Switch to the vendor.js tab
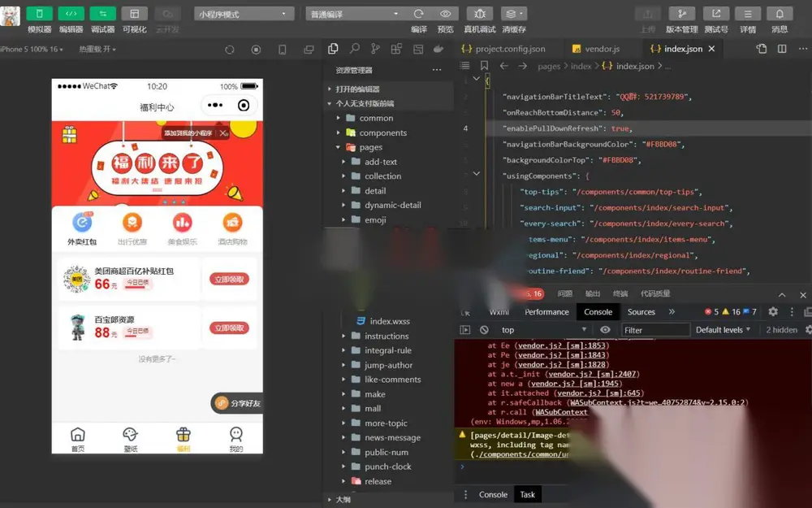The image size is (812, 508). pyautogui.click(x=596, y=49)
